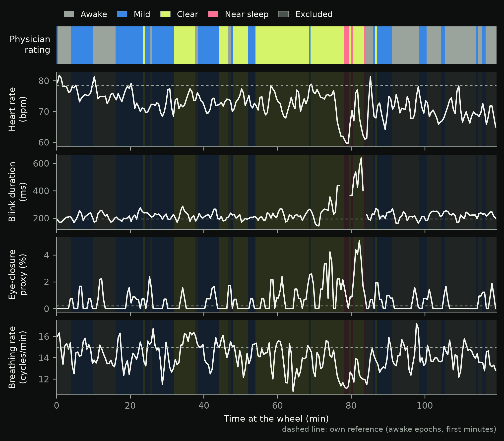Click the 'Excluded' legend label
Image resolution: width=504 pixels, height=441 pixels.
(x=314, y=14)
